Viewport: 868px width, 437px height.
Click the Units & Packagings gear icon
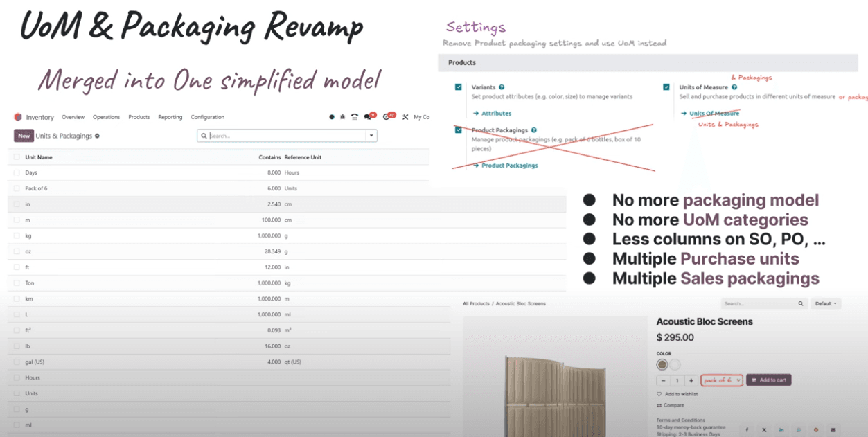coord(97,136)
